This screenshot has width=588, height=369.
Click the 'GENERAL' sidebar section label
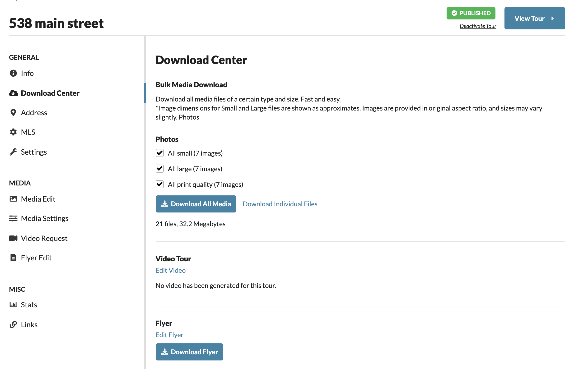pos(24,57)
